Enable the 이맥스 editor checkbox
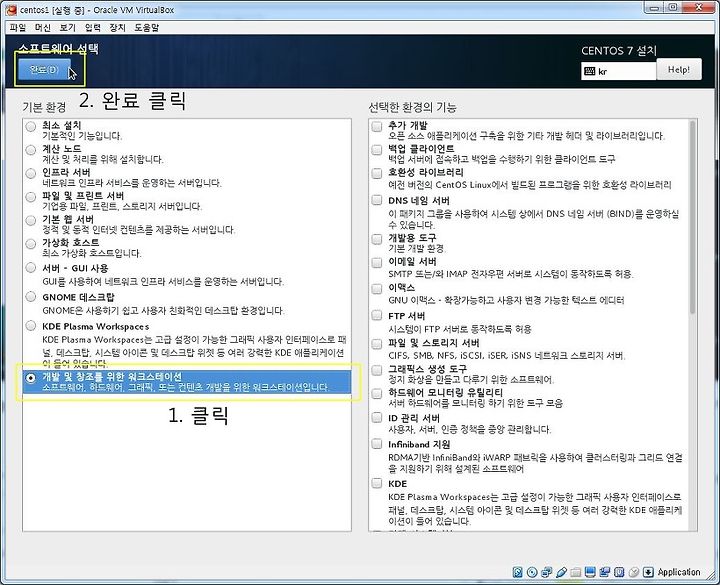This screenshot has height=585, width=720. [377, 289]
